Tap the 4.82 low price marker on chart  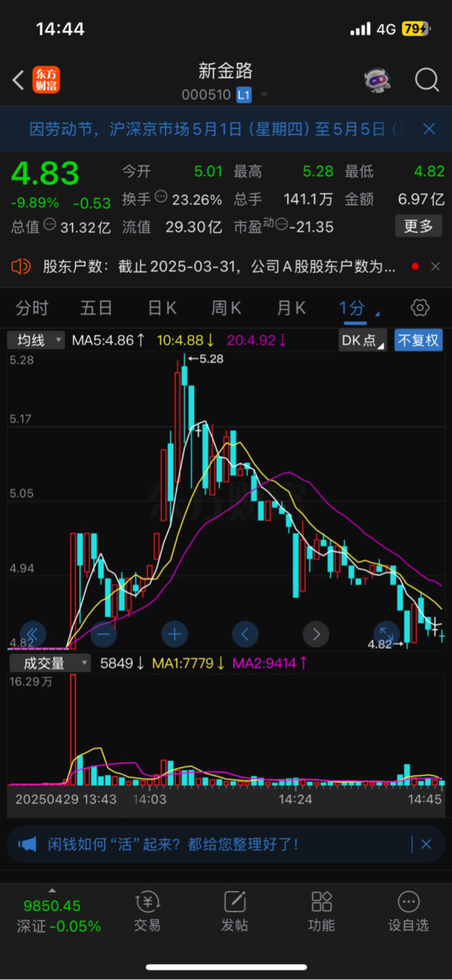tap(385, 645)
